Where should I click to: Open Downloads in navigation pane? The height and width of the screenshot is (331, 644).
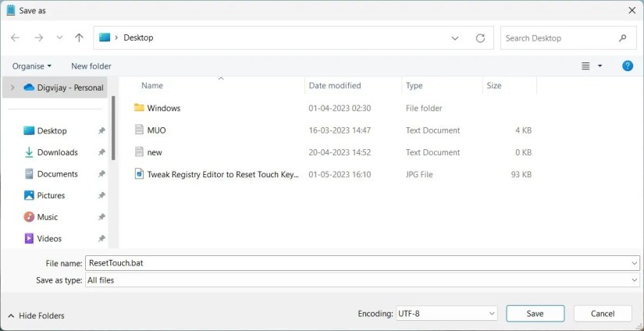(57, 152)
